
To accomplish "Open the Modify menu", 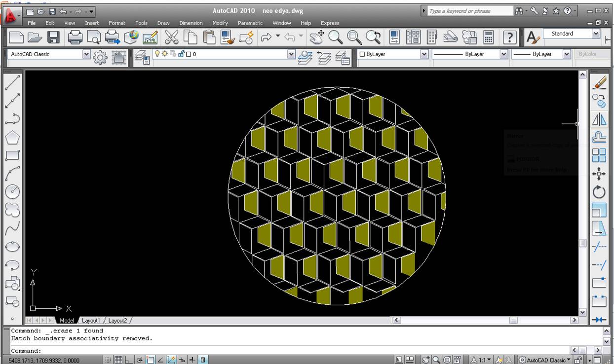I will pyautogui.click(x=220, y=23).
